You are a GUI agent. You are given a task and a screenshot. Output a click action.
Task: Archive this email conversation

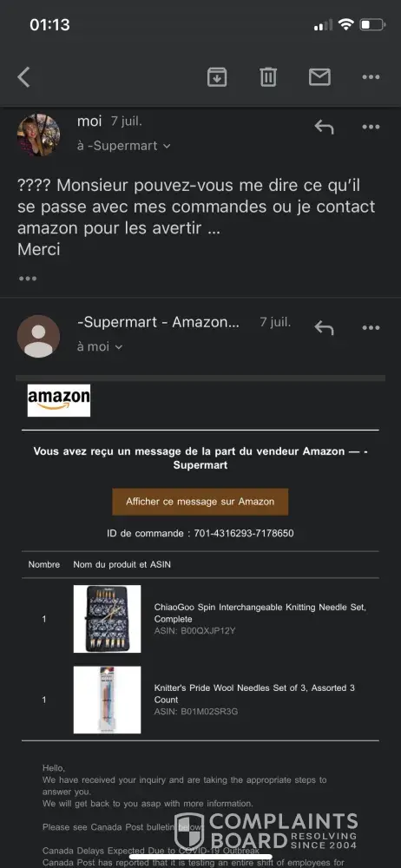(x=217, y=77)
